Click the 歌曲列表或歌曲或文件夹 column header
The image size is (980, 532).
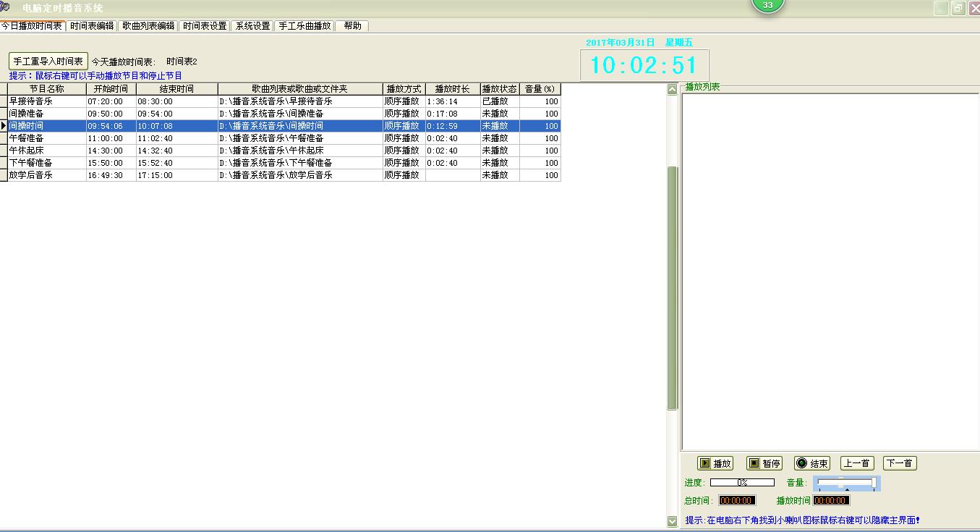[300, 89]
